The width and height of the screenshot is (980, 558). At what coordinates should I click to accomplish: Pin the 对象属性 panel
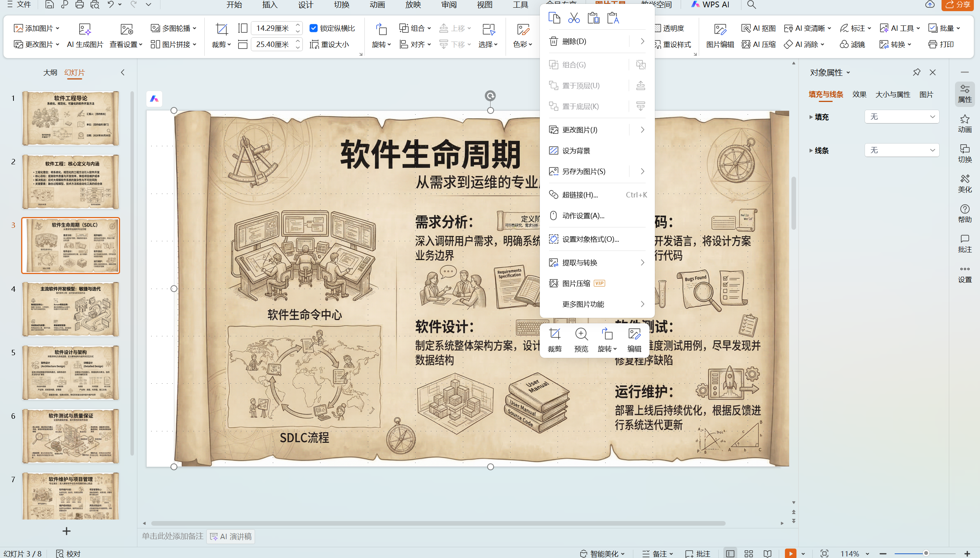click(x=917, y=72)
